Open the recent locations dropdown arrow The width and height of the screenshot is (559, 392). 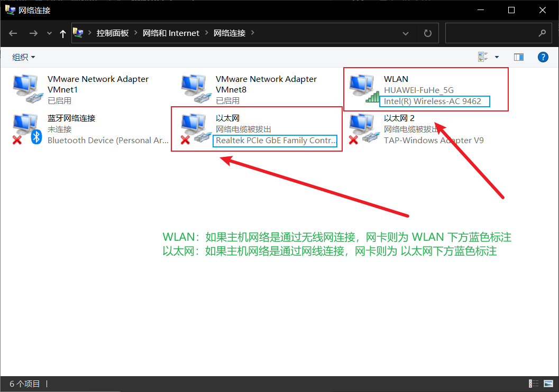coord(49,33)
